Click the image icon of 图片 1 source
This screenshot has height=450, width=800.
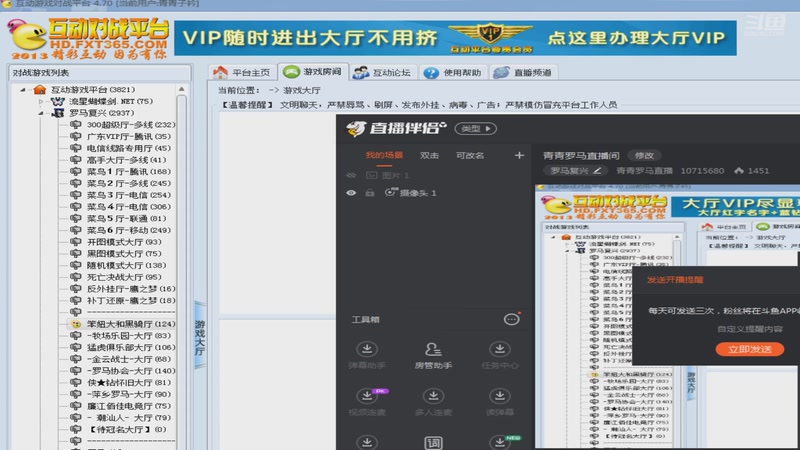(371, 176)
